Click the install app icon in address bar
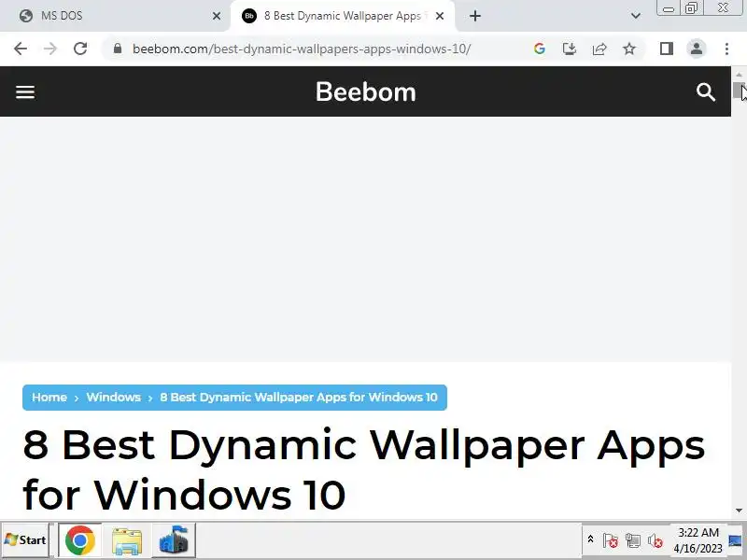 570,49
